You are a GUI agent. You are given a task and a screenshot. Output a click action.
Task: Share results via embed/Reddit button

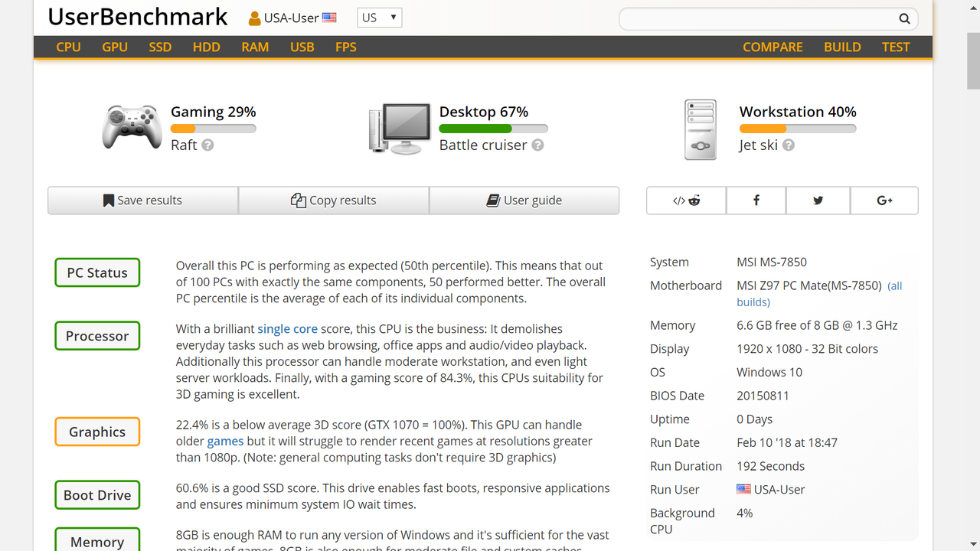686,201
